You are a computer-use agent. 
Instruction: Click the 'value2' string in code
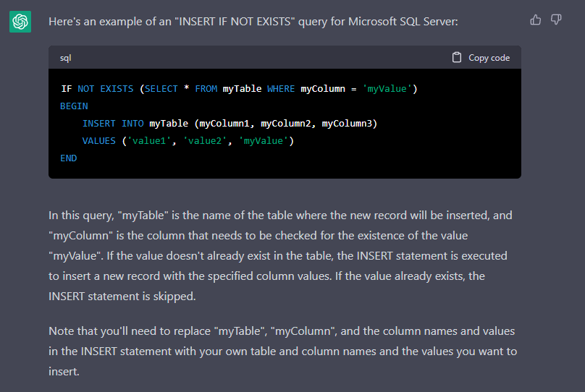(205, 141)
